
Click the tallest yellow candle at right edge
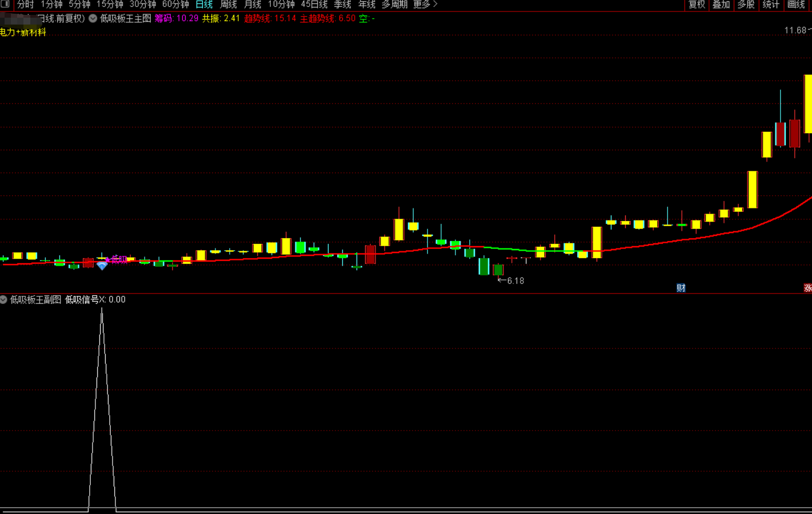(x=808, y=104)
